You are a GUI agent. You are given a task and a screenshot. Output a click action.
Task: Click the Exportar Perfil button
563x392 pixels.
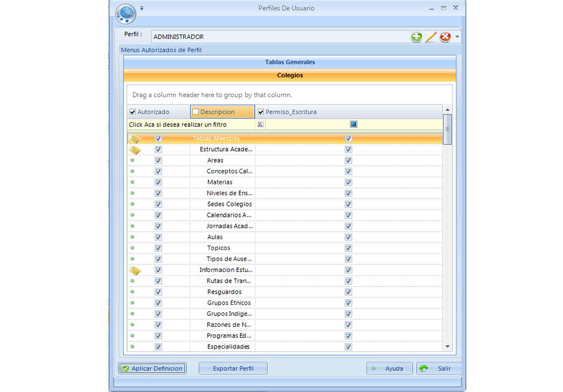[x=233, y=369]
